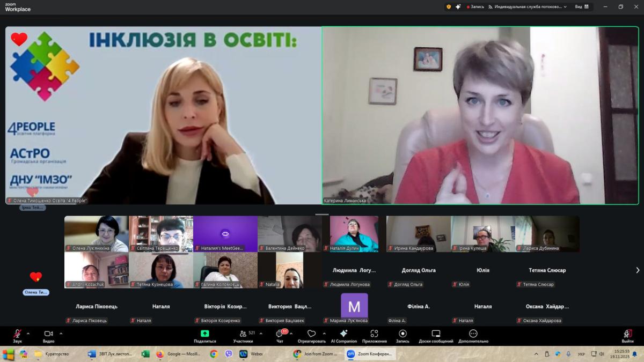The image size is (644, 362).
Task: Click the red Запись recording indicator
Action: click(x=475, y=7)
